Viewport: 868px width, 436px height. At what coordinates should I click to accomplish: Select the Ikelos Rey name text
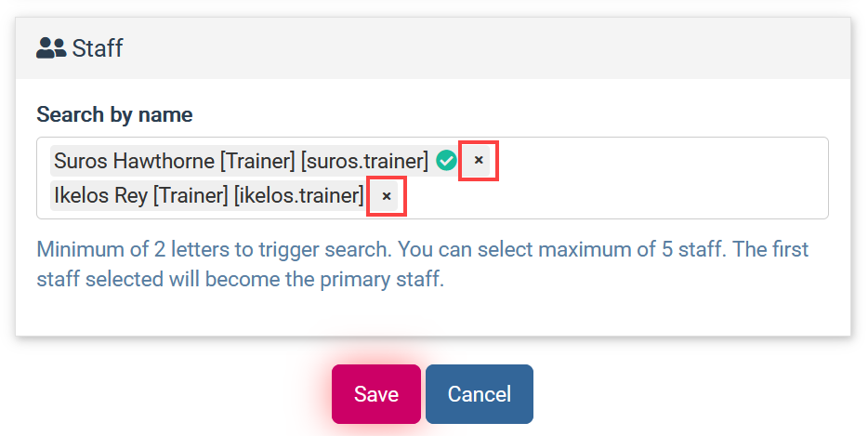point(100,195)
